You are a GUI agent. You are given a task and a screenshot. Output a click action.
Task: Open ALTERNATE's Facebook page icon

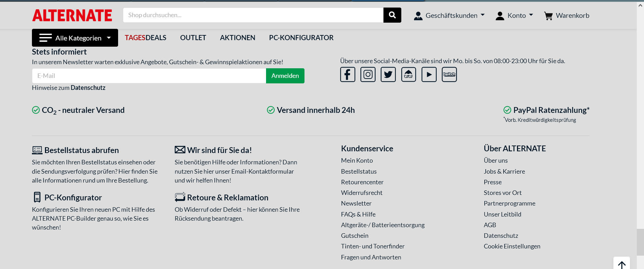[x=347, y=74]
